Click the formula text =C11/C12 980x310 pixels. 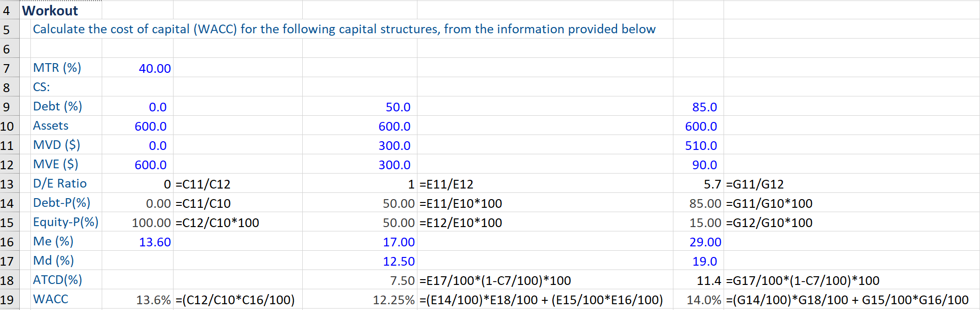point(203,184)
